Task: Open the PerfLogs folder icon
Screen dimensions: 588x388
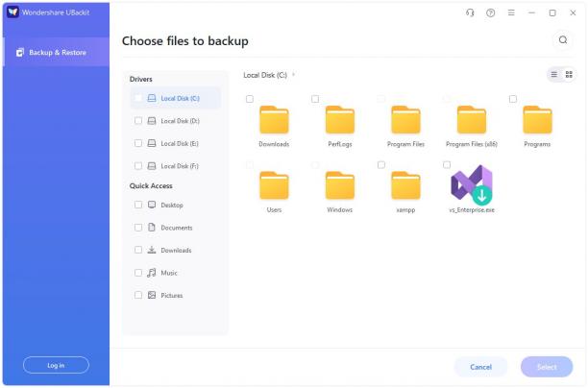Action: (x=340, y=120)
